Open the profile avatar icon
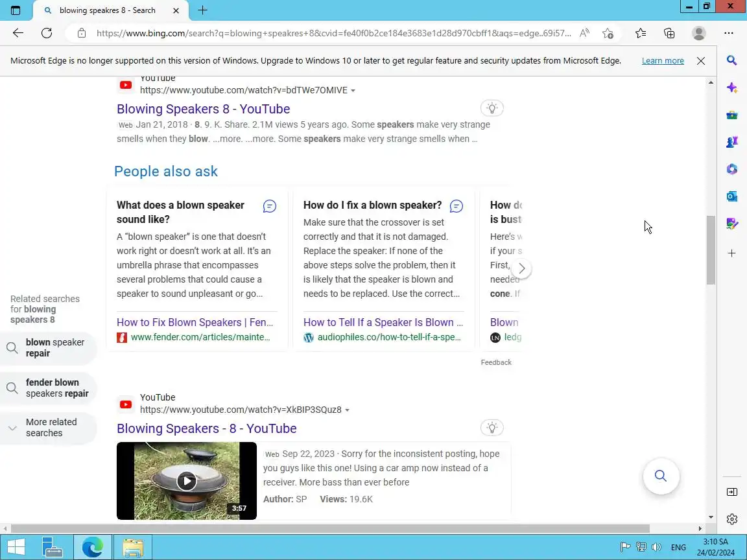The image size is (747, 560). coord(698,33)
